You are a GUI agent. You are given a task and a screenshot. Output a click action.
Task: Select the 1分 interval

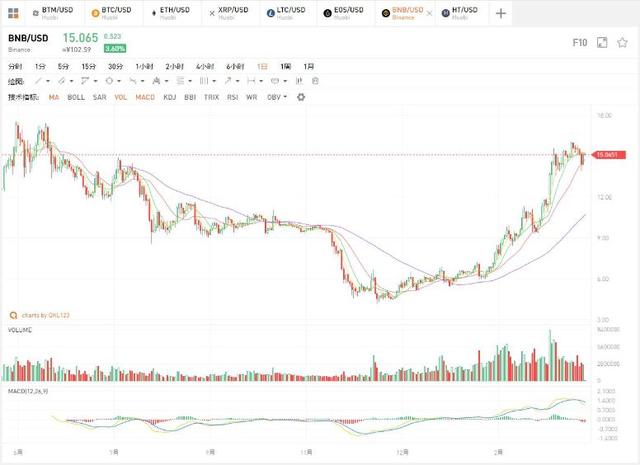(40, 67)
